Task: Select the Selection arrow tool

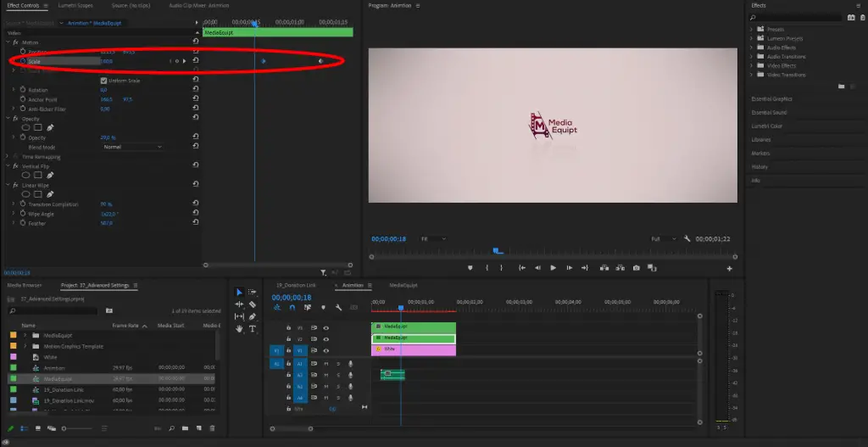Action: click(239, 293)
